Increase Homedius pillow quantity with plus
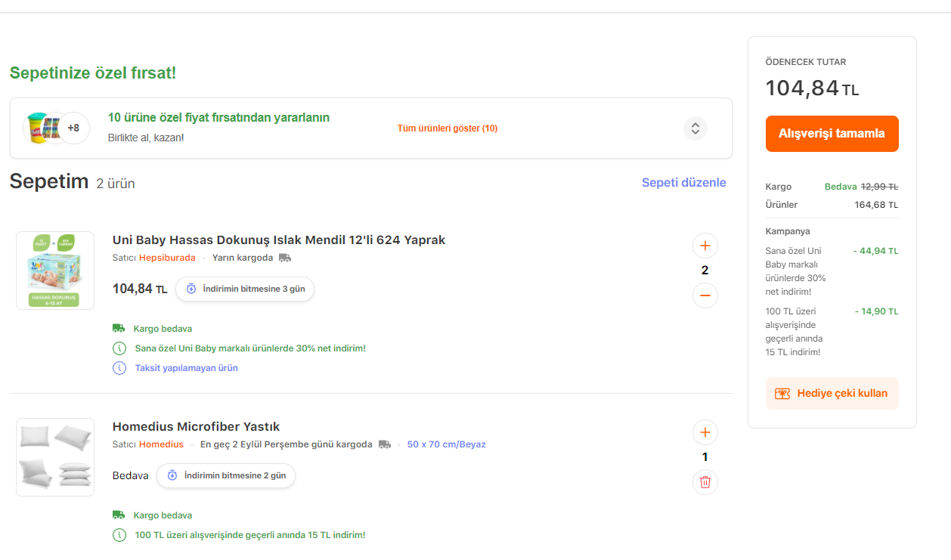951x560 pixels. [x=705, y=432]
